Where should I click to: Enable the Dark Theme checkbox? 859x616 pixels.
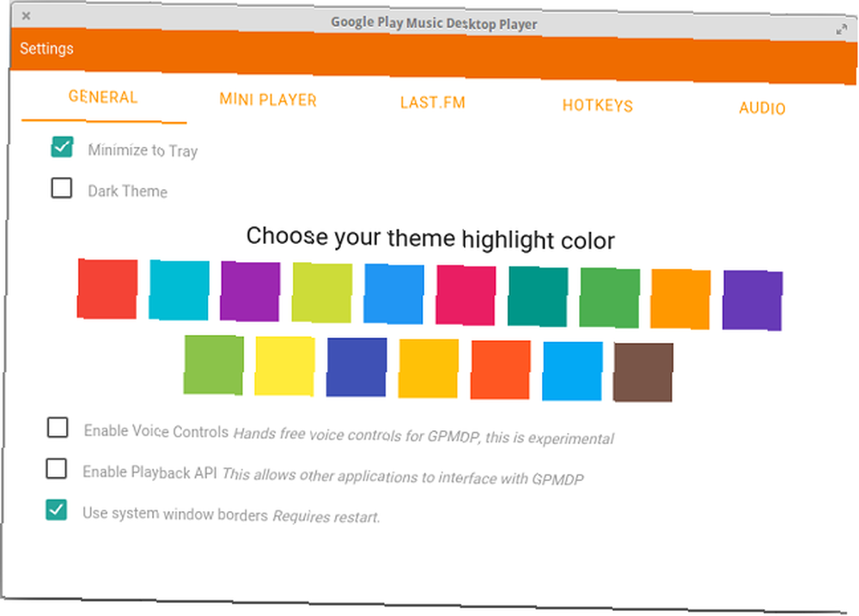pos(61,188)
